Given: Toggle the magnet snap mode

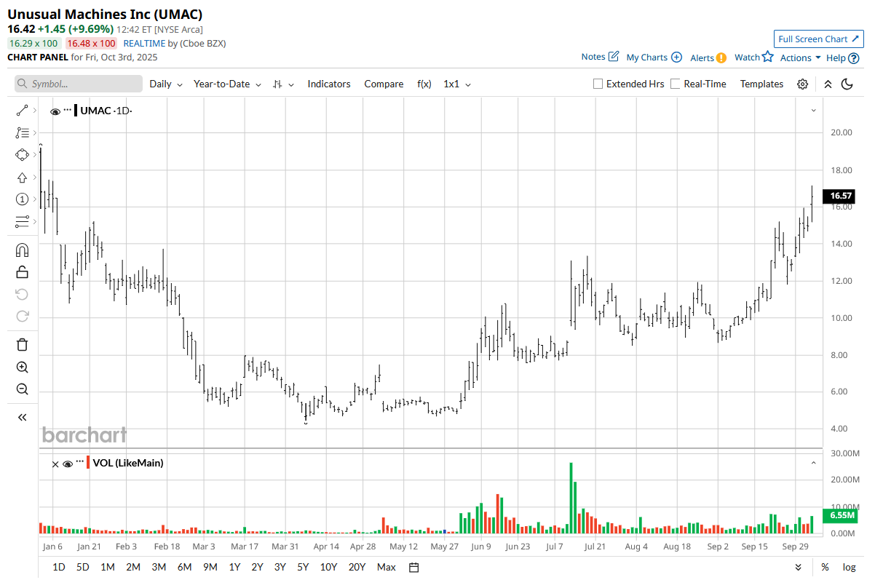Looking at the screenshot, I should click(x=22, y=250).
